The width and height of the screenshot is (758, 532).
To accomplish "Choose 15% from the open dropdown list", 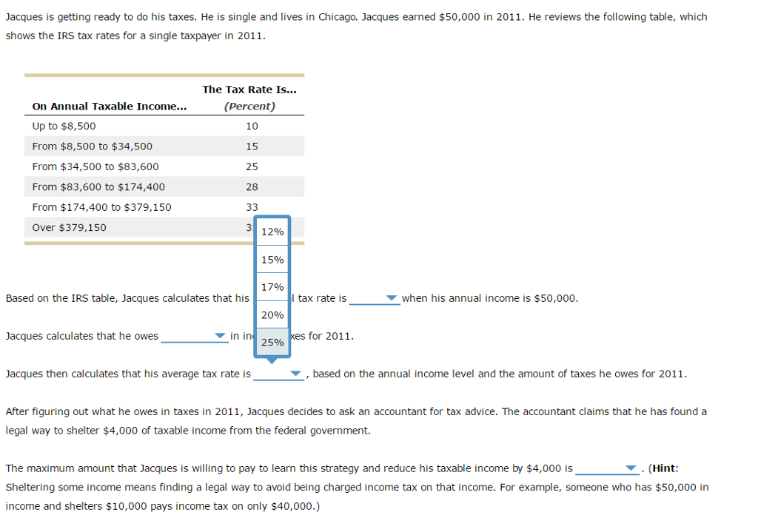I will [x=272, y=260].
